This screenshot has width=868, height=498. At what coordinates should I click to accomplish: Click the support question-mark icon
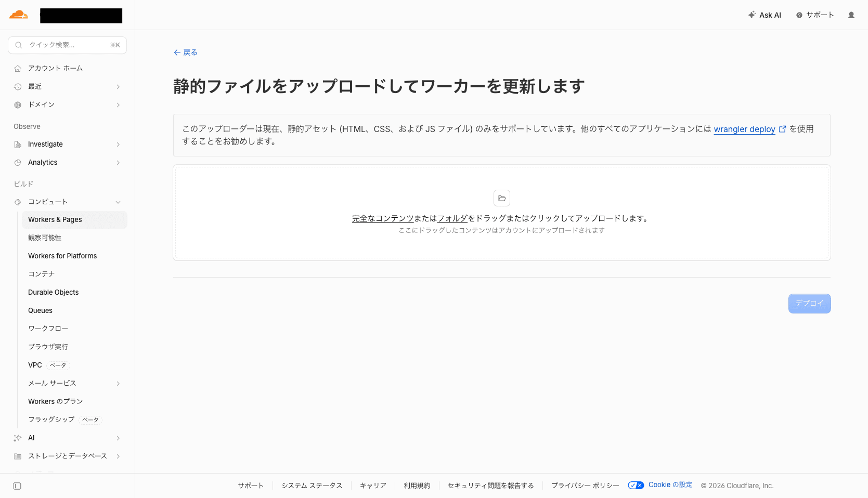click(799, 15)
